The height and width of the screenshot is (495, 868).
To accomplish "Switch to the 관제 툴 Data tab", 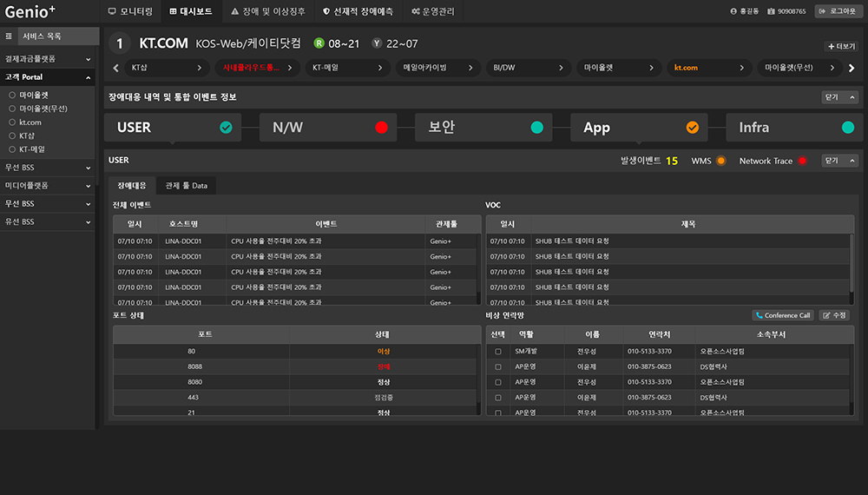I will coord(186,186).
